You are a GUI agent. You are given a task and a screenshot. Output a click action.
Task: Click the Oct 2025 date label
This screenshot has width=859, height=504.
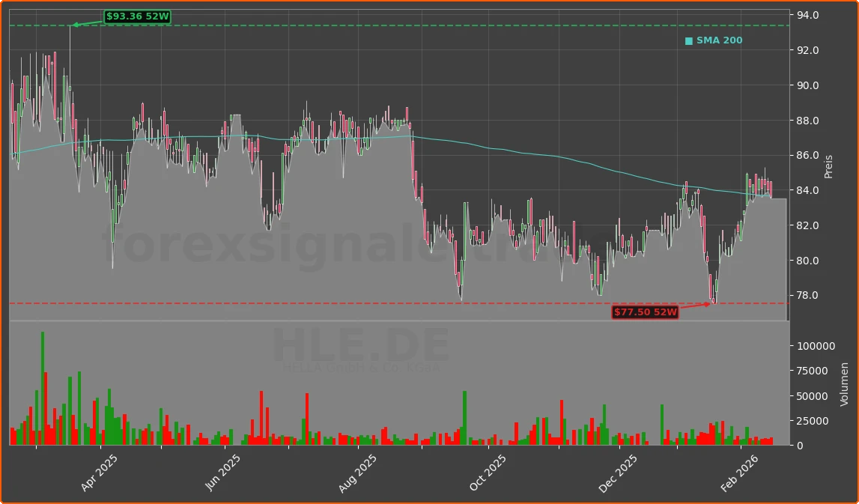point(488,470)
